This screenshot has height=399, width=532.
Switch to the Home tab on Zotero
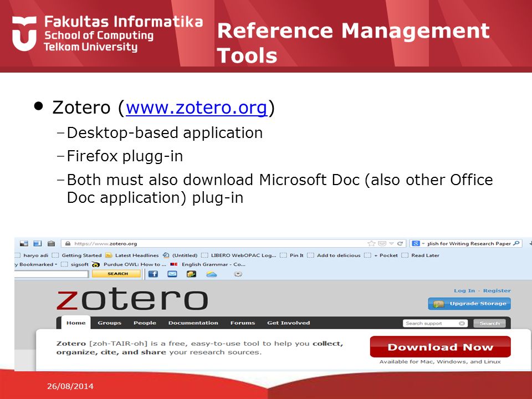(x=76, y=323)
